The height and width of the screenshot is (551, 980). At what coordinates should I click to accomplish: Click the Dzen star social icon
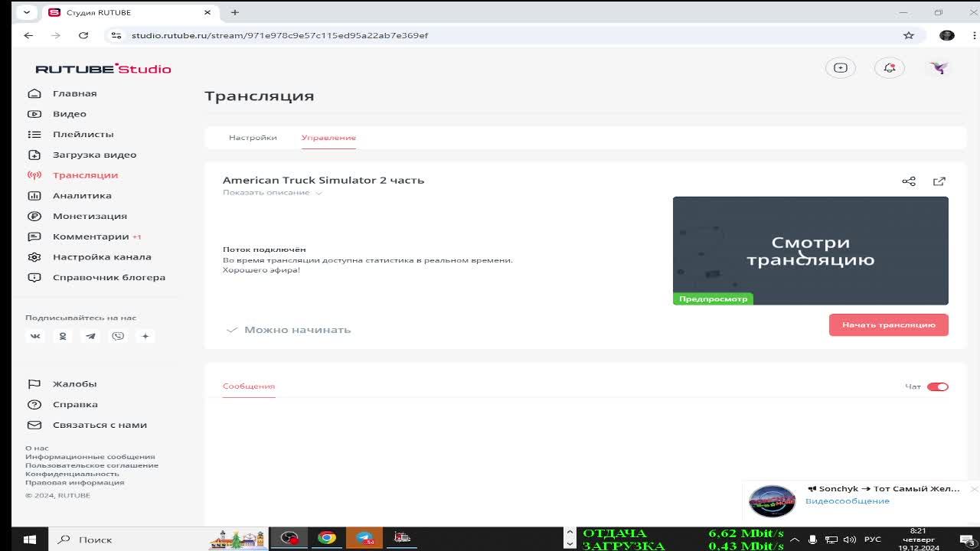coord(145,336)
